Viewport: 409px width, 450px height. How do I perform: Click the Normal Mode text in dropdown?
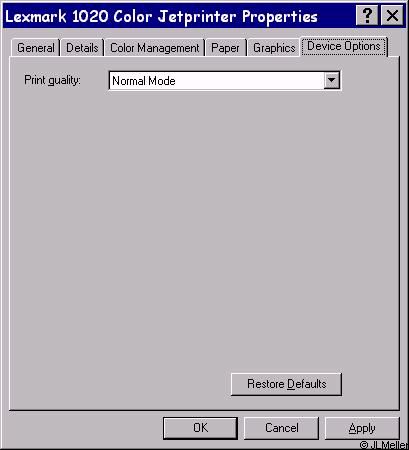(x=144, y=81)
